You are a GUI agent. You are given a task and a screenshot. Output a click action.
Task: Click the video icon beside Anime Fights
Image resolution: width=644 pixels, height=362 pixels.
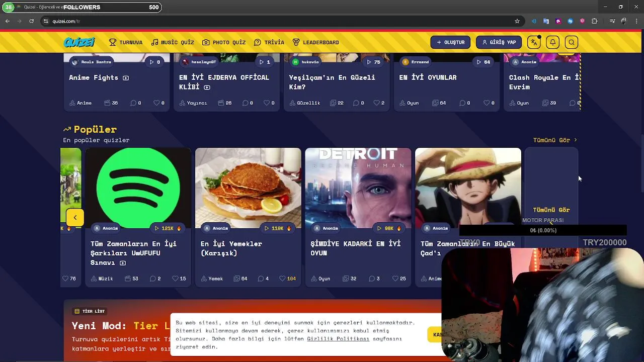point(126,78)
